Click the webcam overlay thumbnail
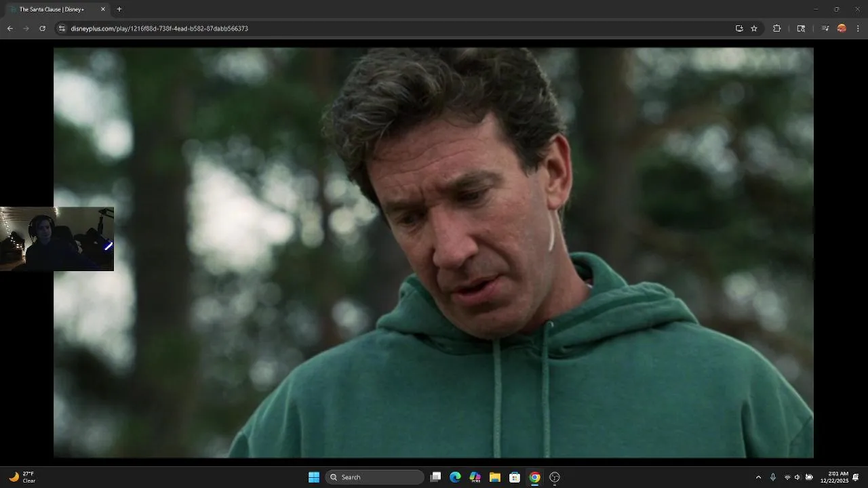Screen dimensions: 868x488 click(x=57, y=239)
